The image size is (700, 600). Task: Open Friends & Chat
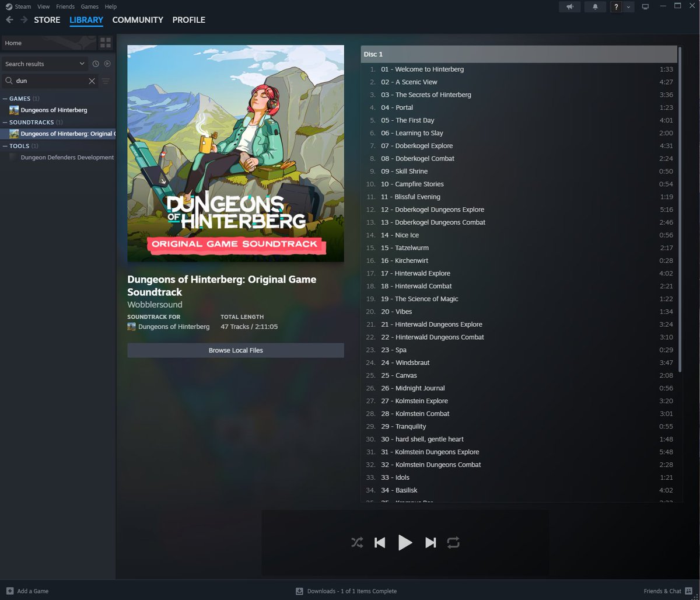click(x=668, y=591)
